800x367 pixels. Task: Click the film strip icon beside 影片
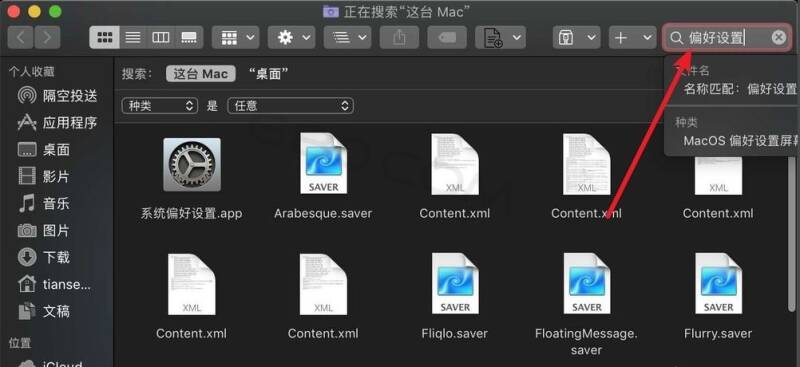tap(27, 177)
